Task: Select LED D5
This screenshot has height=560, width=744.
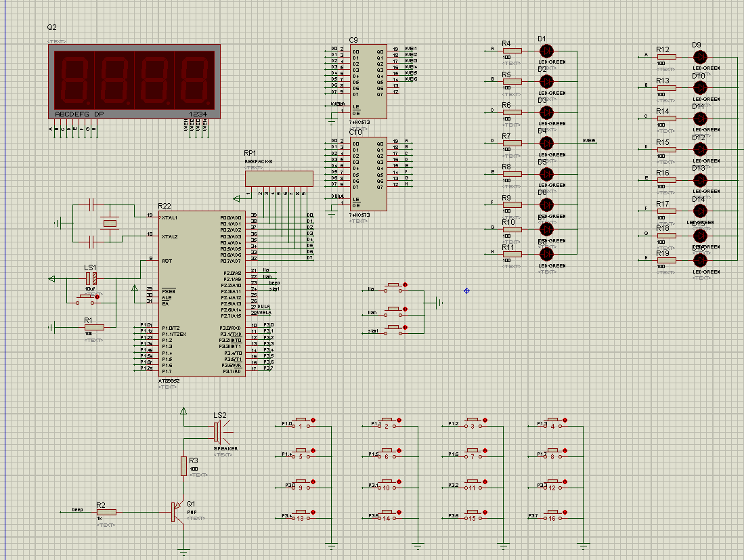Action: click(546, 174)
